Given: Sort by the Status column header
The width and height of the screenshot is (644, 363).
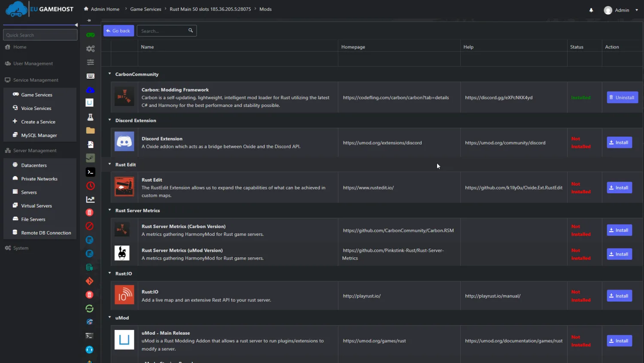Looking at the screenshot, I should pyautogui.click(x=577, y=47).
